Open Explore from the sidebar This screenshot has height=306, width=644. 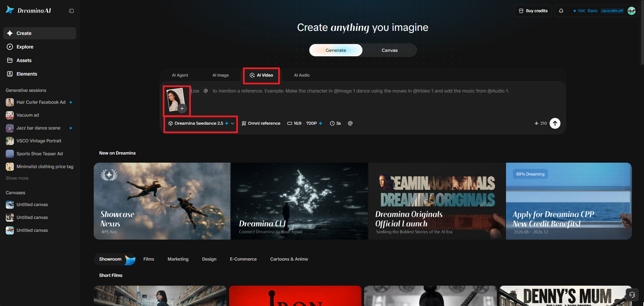pos(40,47)
